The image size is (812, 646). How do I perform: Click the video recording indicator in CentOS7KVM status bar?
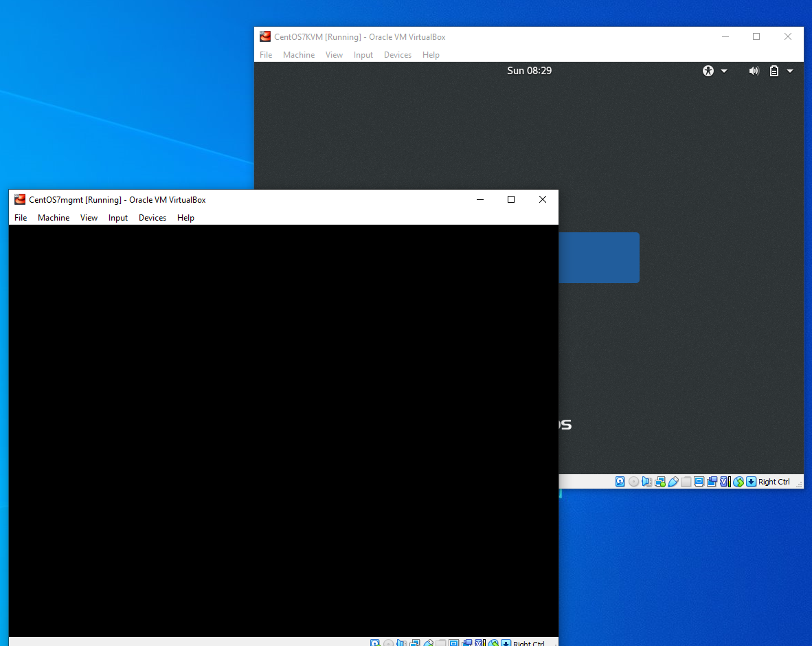712,482
